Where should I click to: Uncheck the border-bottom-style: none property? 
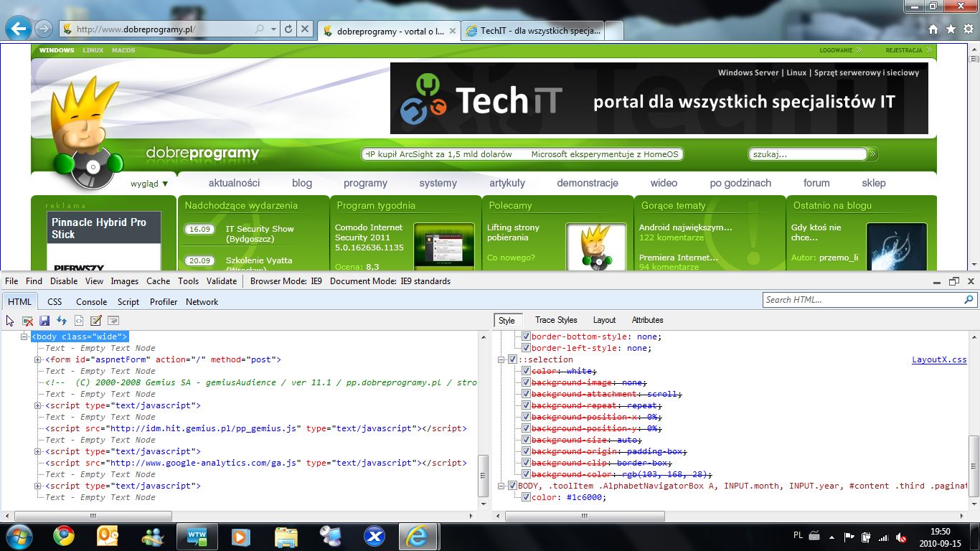(x=526, y=336)
